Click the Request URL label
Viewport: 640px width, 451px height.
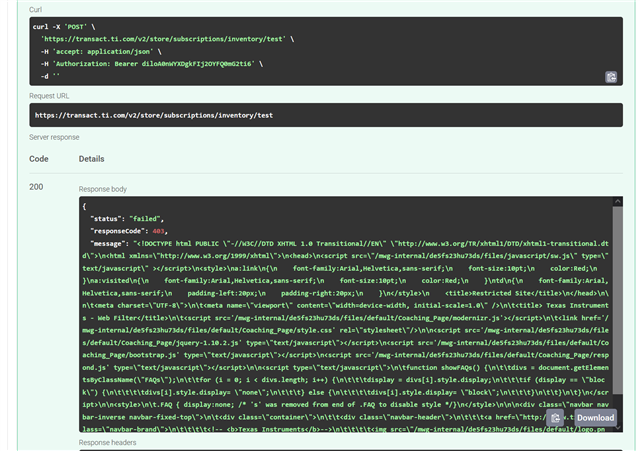point(49,96)
